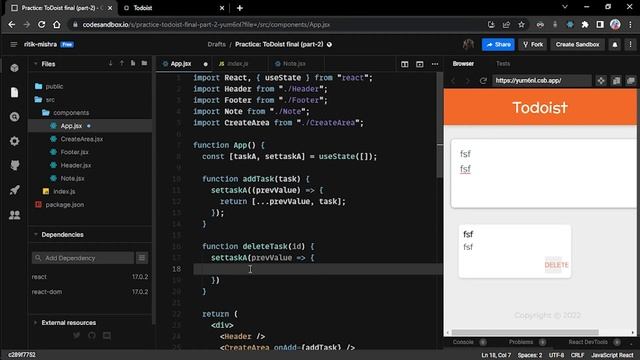The height and width of the screenshot is (360, 640).
Task: Switch to the Todoist Chrome tab
Action: click(x=173, y=8)
